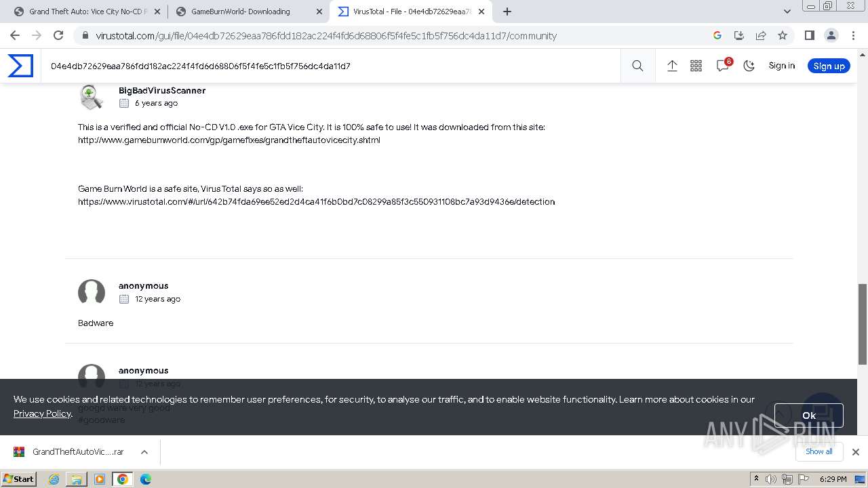This screenshot has height=488, width=868.
Task: Toggle dark mode moon icon
Action: tap(749, 66)
